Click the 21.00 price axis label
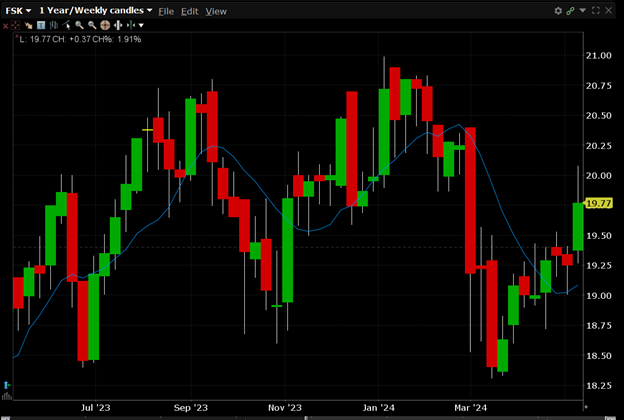 (599, 56)
